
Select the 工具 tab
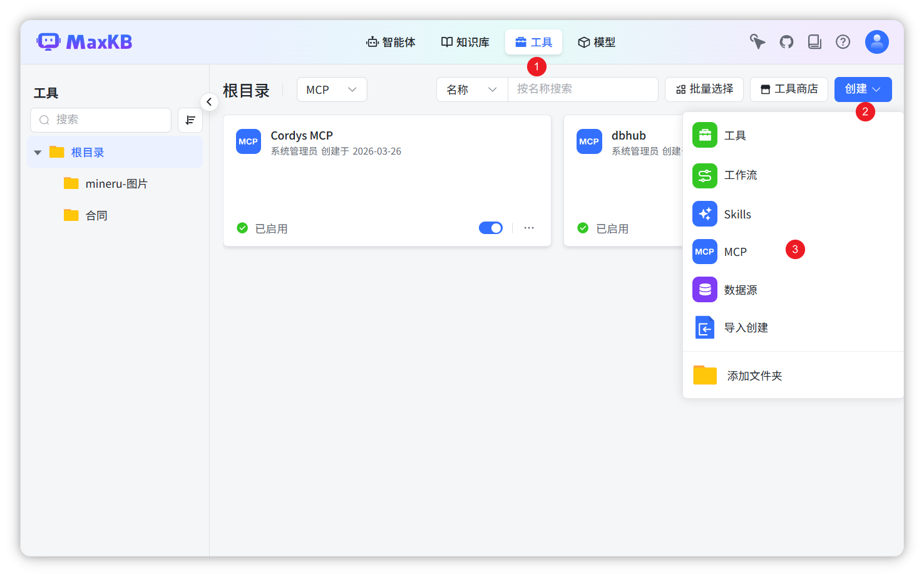(533, 42)
